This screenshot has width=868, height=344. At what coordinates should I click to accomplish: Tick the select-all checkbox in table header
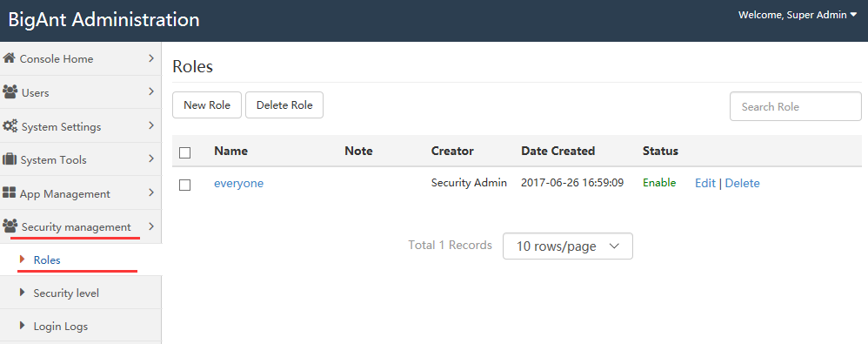185,152
